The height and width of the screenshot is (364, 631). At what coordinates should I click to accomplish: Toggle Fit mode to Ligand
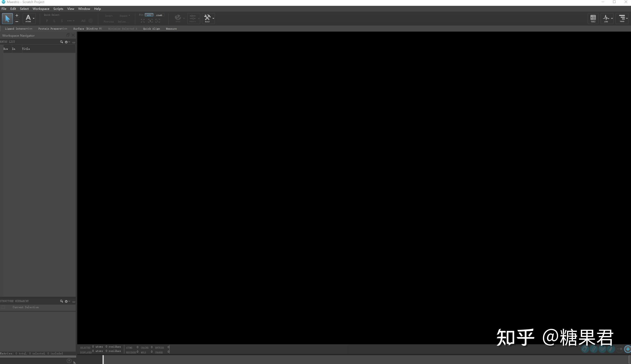159,15
